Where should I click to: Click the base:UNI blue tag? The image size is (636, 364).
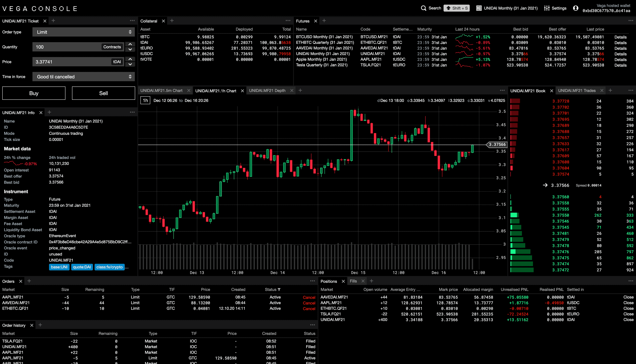59,267
